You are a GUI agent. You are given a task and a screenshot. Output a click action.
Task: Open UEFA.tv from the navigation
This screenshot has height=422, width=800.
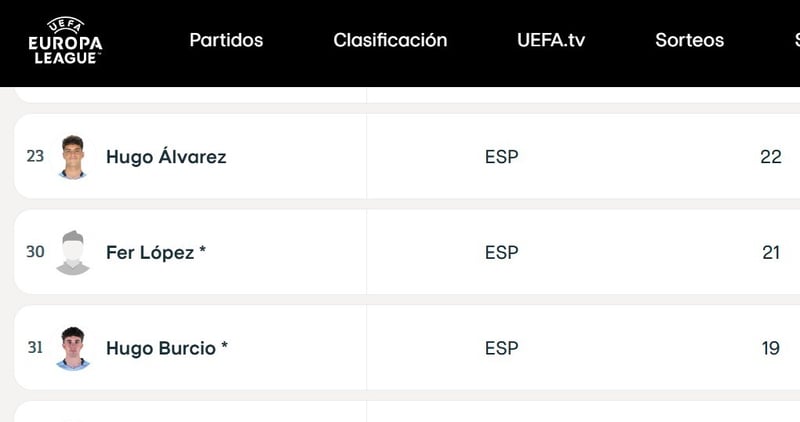(x=551, y=40)
